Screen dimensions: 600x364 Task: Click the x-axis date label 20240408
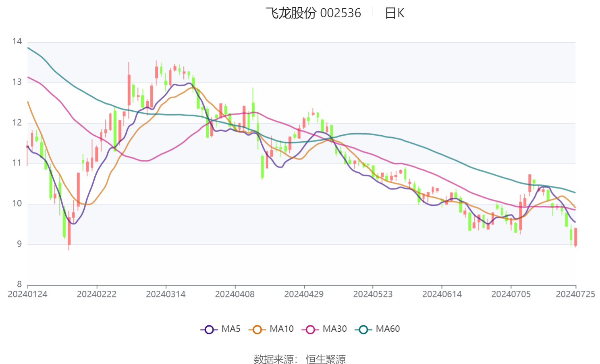[x=235, y=294]
